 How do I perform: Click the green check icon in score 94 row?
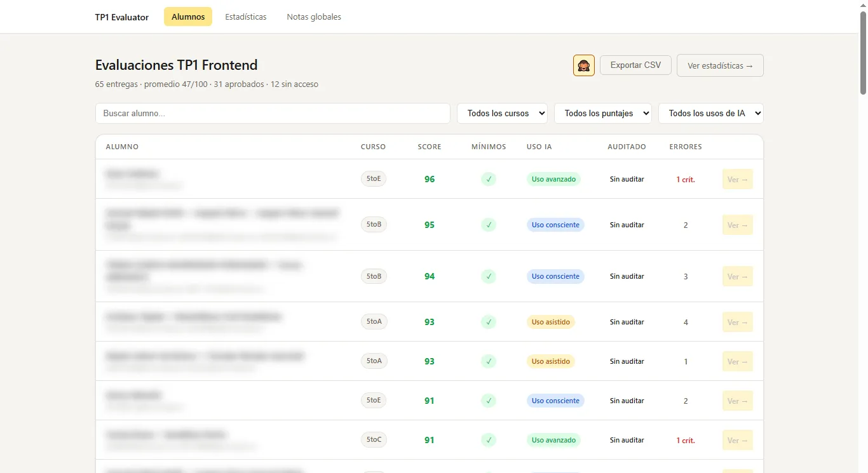489,276
